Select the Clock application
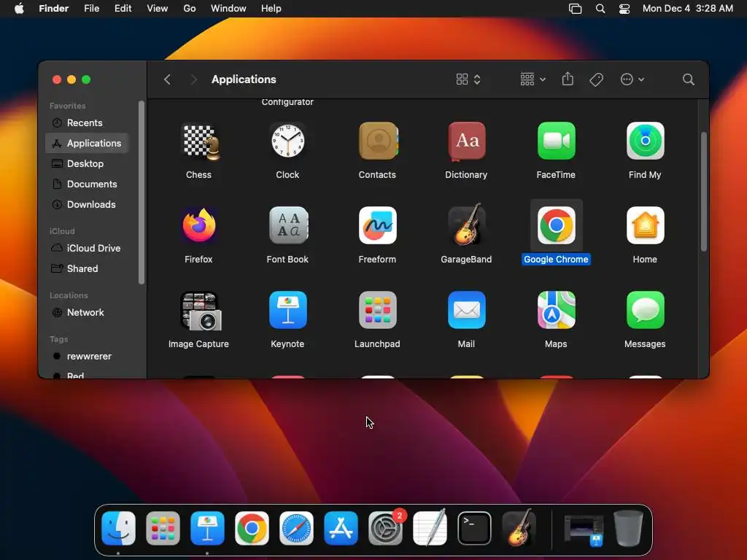 point(287,141)
